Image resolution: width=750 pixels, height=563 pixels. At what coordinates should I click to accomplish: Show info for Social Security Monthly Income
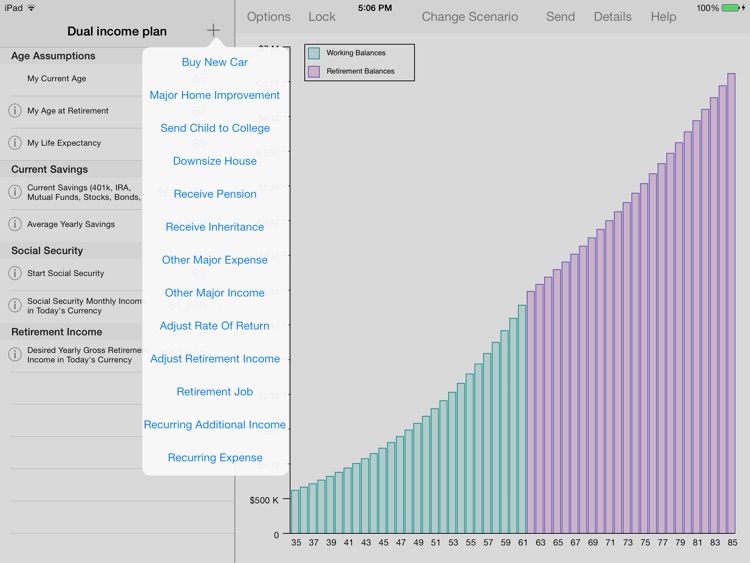tap(15, 305)
